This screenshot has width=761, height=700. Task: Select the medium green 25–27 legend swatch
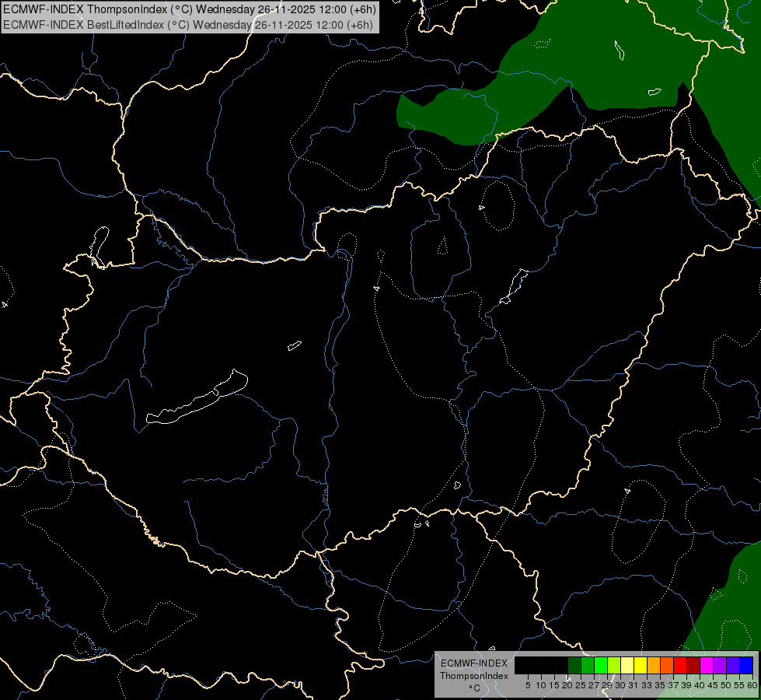click(588, 665)
